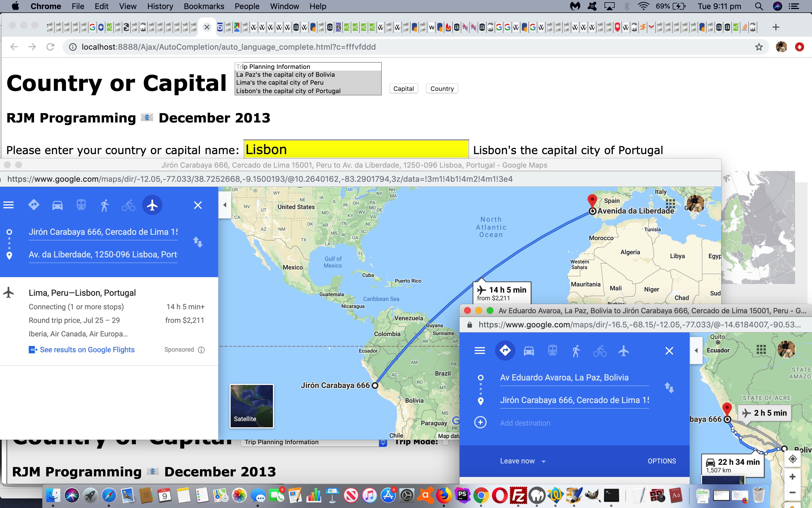812x508 pixels.
Task: Click yellow Lisbon country or capital input
Action: 356,150
